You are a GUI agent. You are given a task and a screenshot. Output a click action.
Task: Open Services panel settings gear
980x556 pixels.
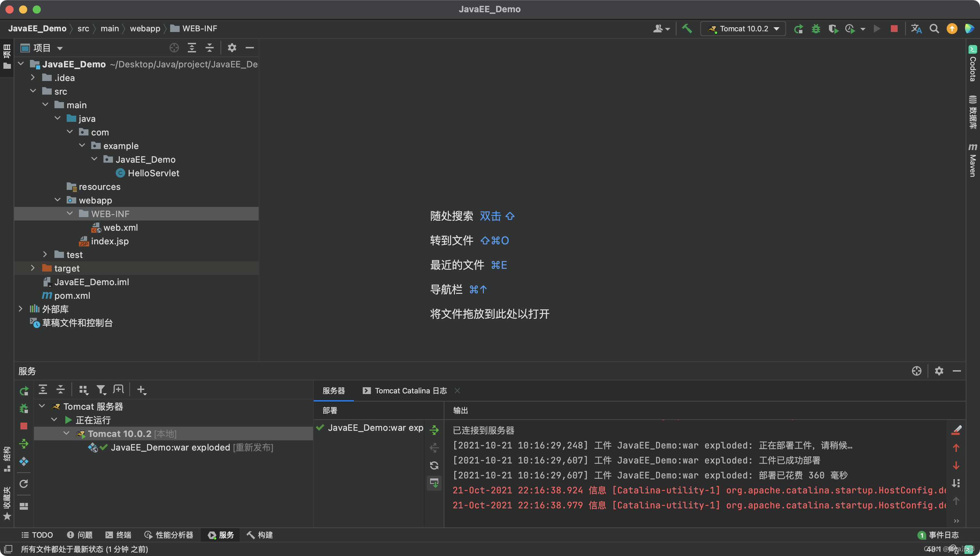click(x=939, y=371)
